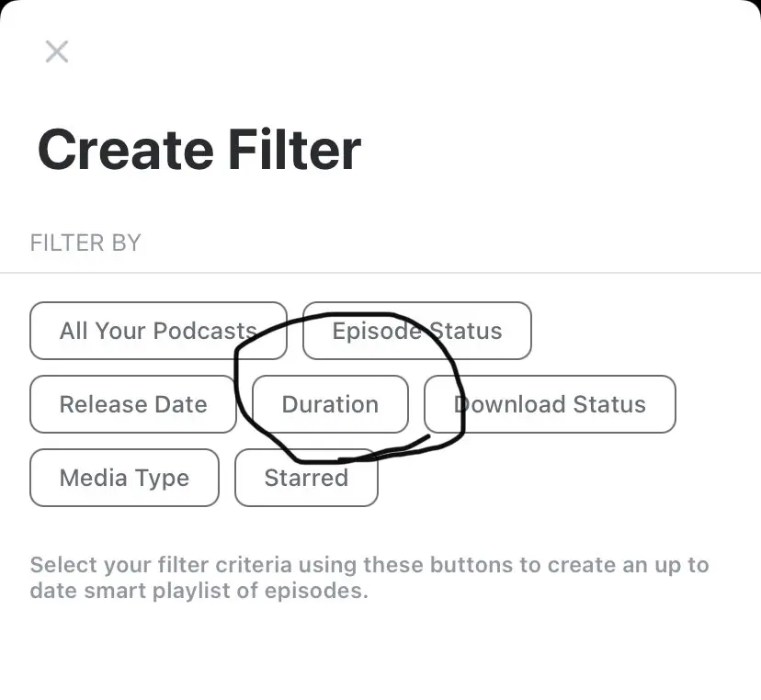
Task: Choose podcasts via All Your Podcasts
Action: point(158,331)
